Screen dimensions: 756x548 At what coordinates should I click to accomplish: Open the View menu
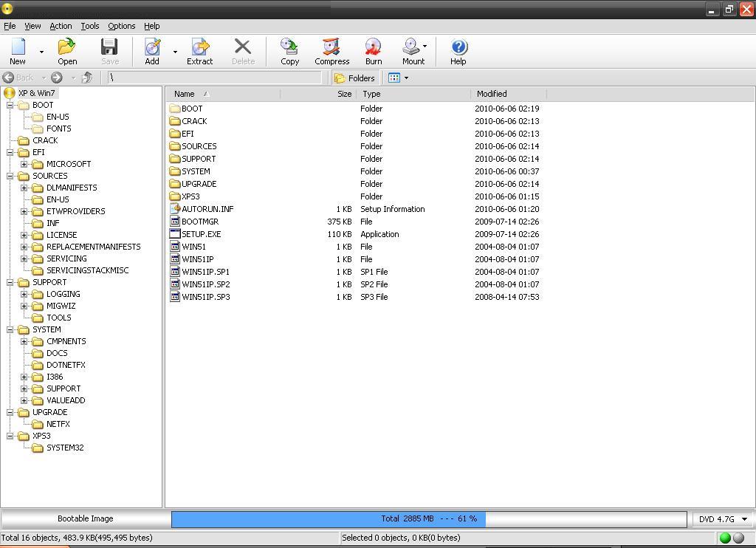[x=32, y=26]
